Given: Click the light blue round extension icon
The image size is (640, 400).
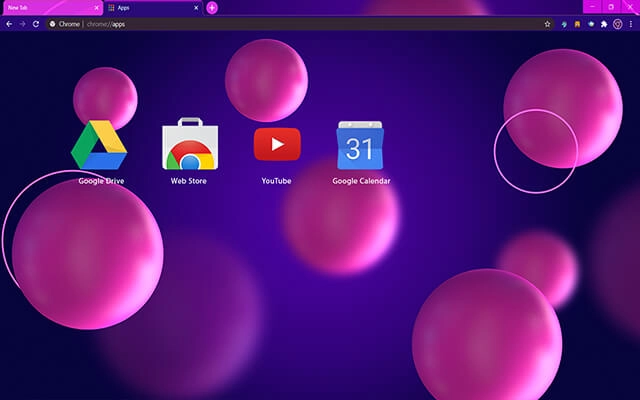Looking at the screenshot, I should [x=591, y=24].
